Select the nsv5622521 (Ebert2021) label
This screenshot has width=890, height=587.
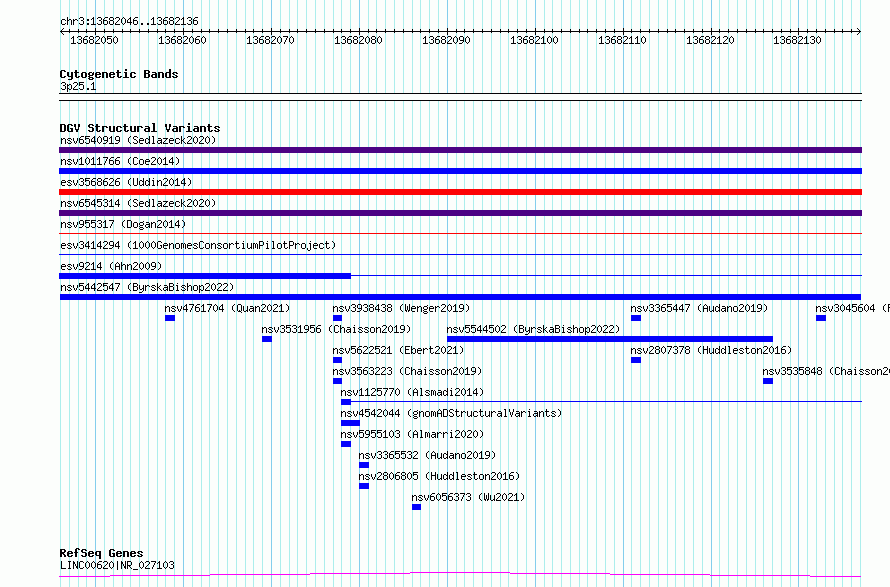pos(398,350)
